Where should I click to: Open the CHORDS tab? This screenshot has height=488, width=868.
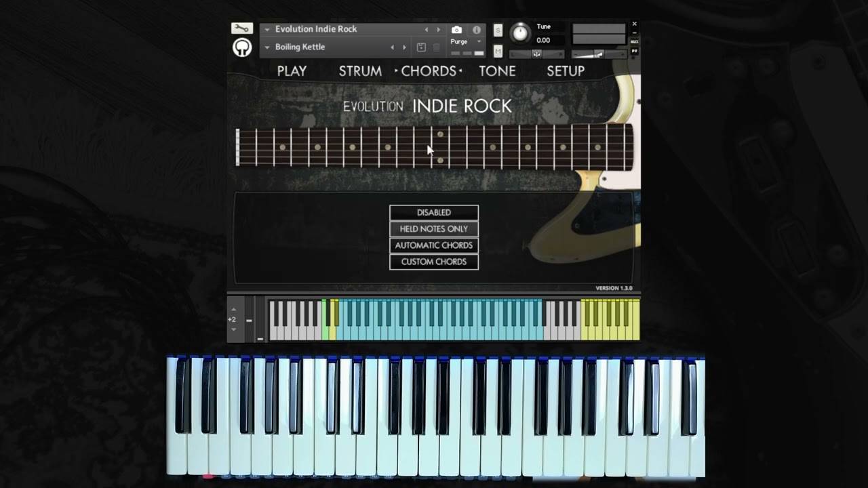429,71
